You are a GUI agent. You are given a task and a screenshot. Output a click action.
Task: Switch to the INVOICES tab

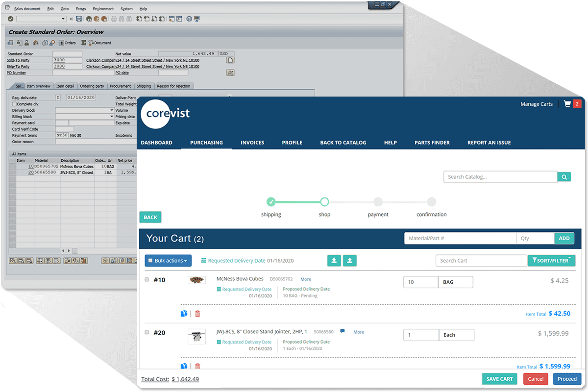pos(252,143)
